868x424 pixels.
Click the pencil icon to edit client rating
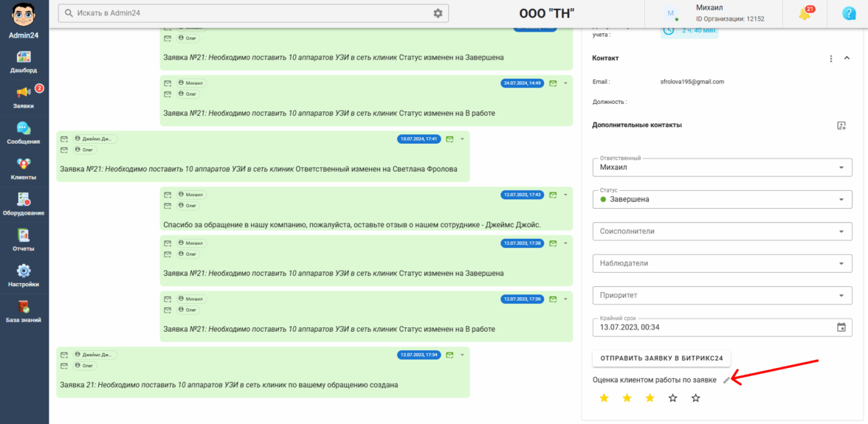click(x=727, y=380)
